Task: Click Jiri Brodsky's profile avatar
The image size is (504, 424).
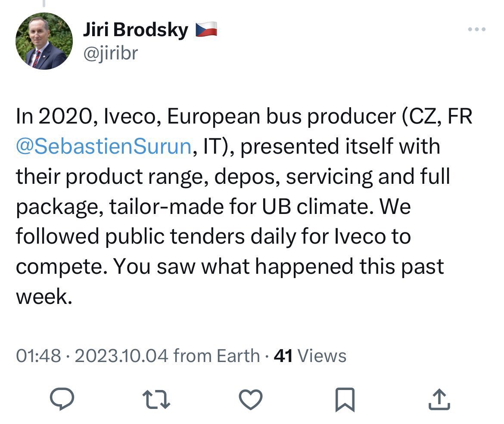Action: [x=44, y=41]
